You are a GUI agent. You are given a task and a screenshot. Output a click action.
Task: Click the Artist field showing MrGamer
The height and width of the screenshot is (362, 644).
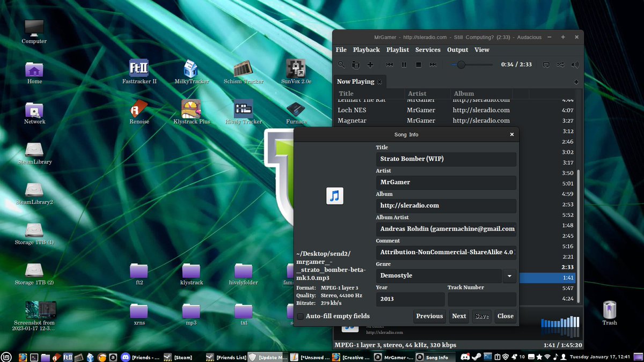pyautogui.click(x=446, y=182)
